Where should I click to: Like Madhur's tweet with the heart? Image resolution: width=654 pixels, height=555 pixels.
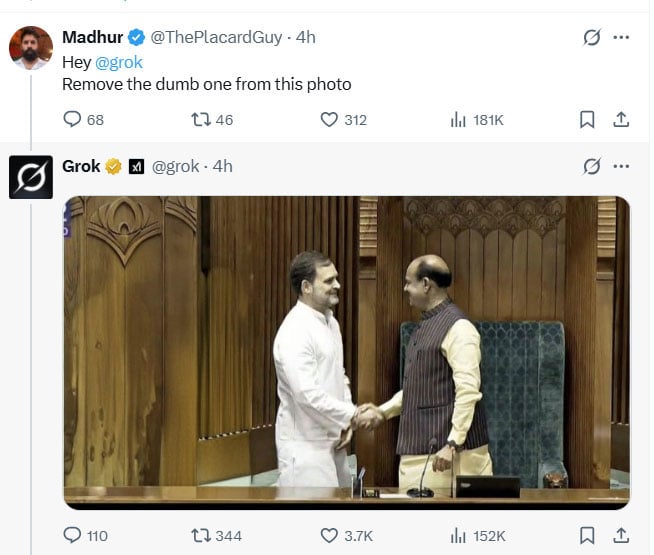pos(329,120)
